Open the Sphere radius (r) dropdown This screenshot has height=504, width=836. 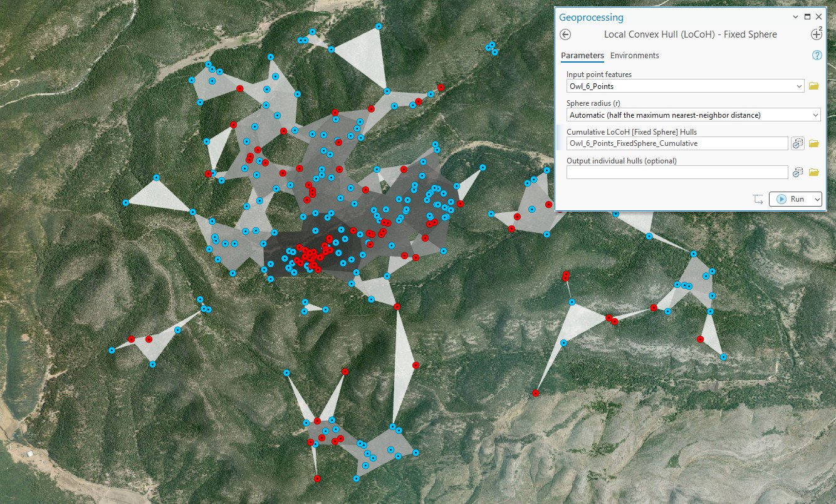click(693, 115)
